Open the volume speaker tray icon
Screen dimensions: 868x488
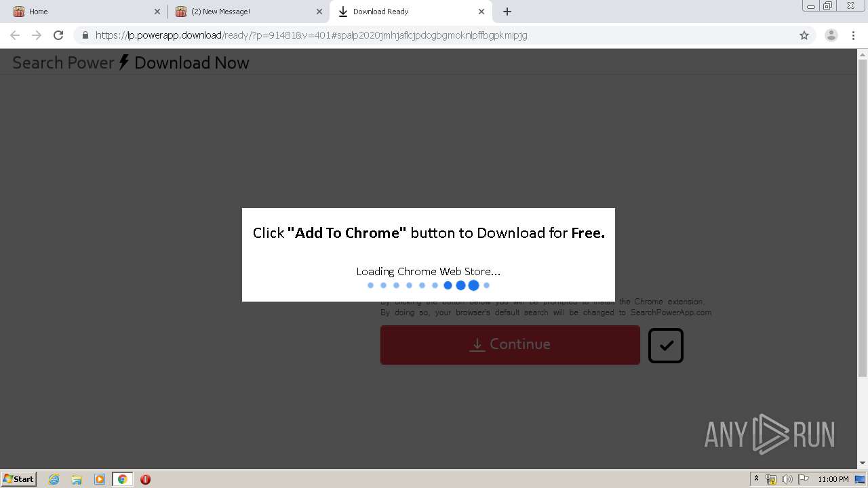tap(787, 479)
